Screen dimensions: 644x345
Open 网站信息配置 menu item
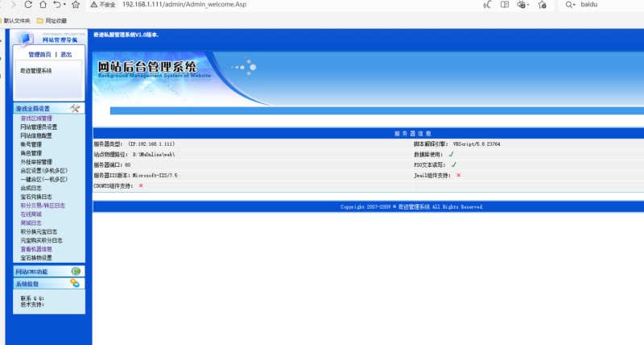[36, 135]
